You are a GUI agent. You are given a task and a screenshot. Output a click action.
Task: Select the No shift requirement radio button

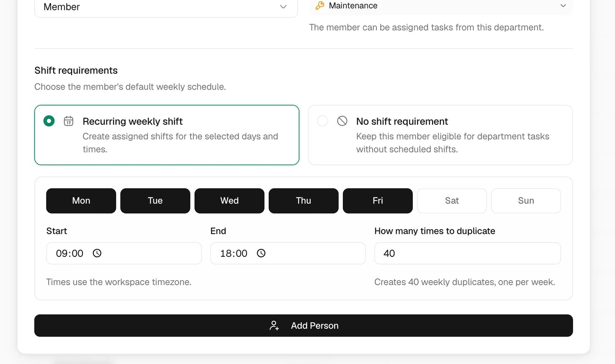click(x=322, y=121)
